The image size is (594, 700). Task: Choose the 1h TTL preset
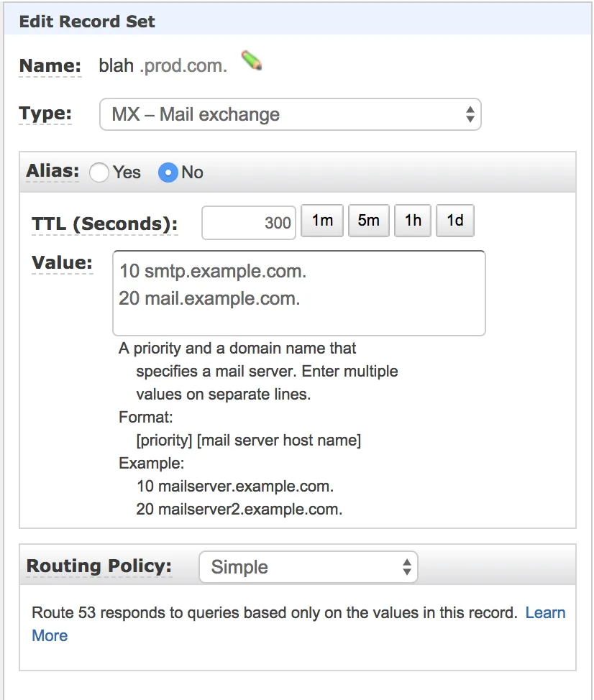[413, 221]
